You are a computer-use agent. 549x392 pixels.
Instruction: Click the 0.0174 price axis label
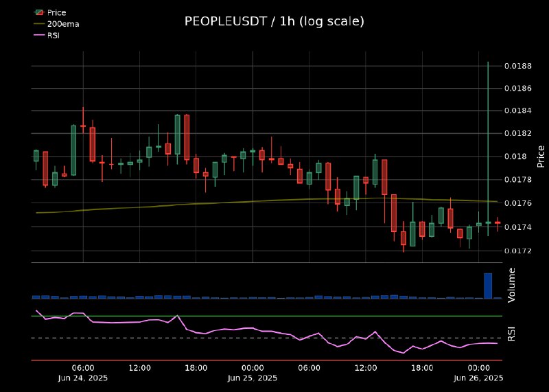tap(518, 227)
